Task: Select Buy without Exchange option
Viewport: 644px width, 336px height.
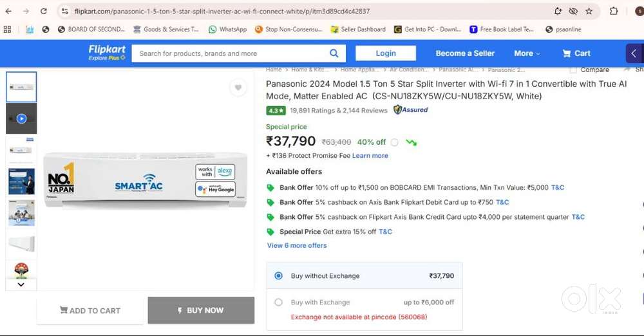Action: [279, 275]
